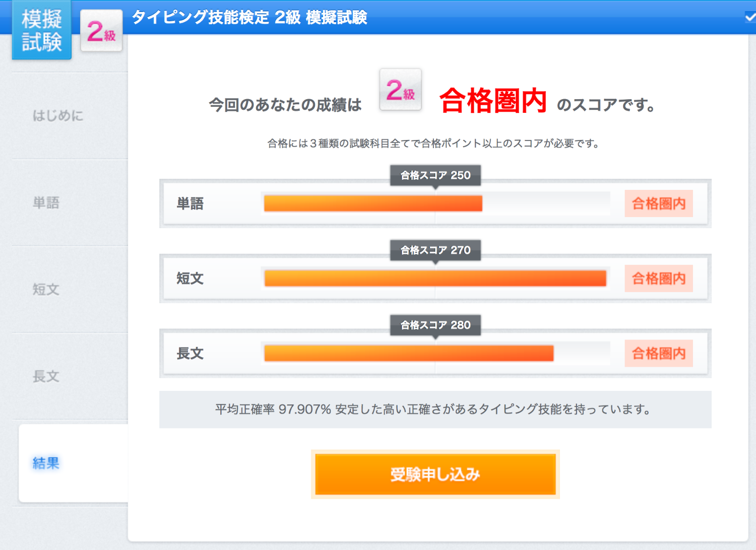Switch to the 単語 sidebar tab

pyautogui.click(x=46, y=202)
